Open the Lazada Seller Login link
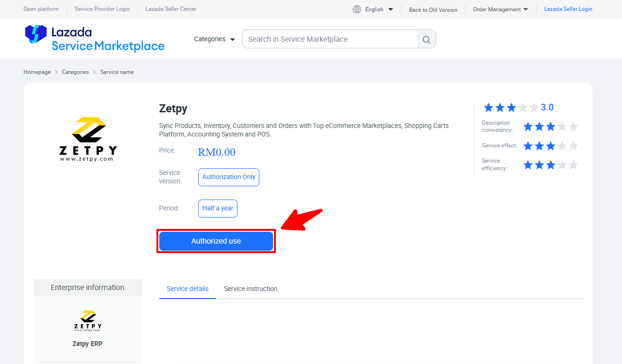 (x=568, y=9)
